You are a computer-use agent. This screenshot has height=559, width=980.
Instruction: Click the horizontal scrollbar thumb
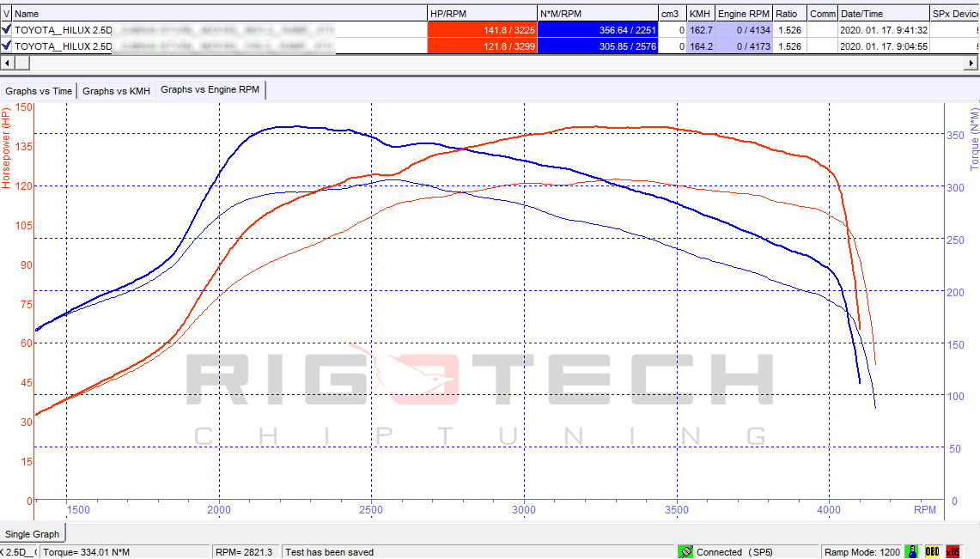click(21, 63)
